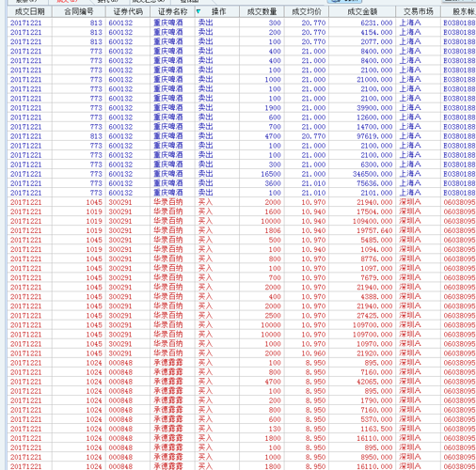Click the amount 97619.000
476x470 pixels.
coord(374,136)
